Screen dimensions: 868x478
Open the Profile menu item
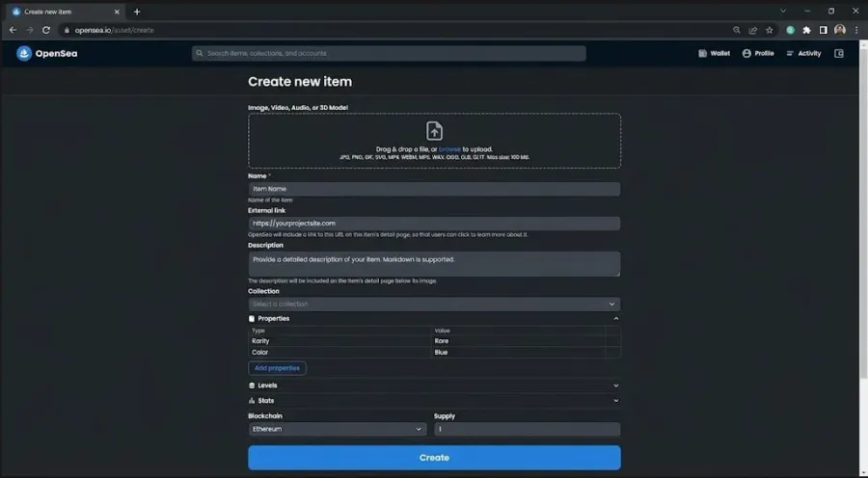coord(758,53)
